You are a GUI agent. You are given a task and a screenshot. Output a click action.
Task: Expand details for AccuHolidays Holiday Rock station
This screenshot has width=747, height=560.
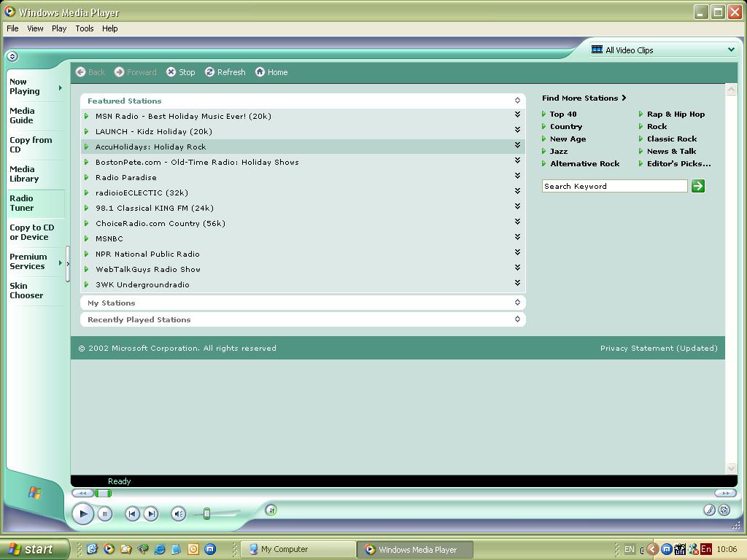517,145
